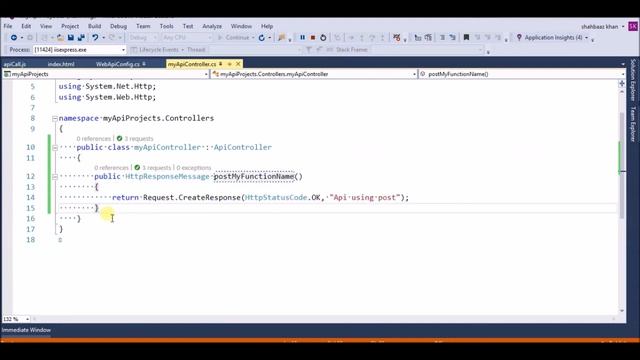Switch to the WebApiConfig.cs tab
The image size is (640, 360).
118,64
